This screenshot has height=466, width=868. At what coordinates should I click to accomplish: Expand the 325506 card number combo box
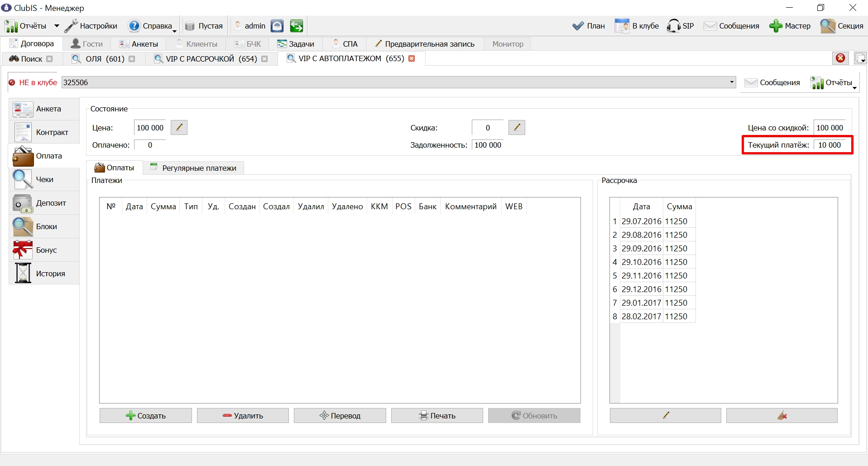pyautogui.click(x=732, y=82)
